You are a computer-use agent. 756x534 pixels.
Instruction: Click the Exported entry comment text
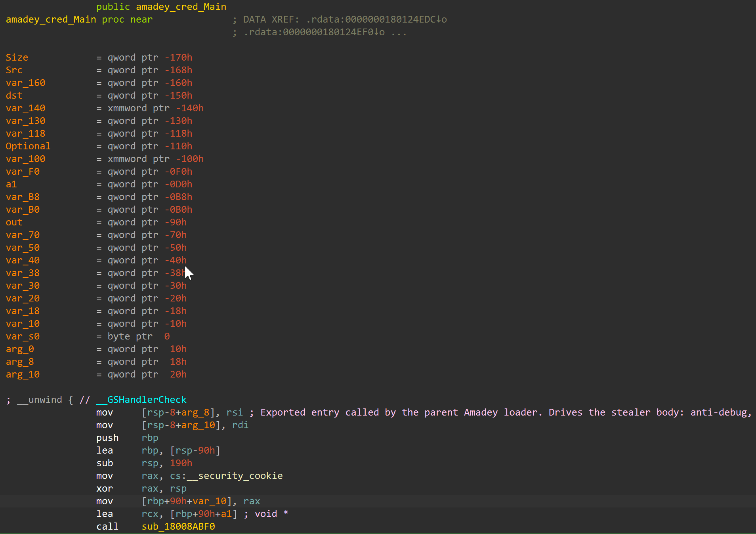tap(505, 412)
